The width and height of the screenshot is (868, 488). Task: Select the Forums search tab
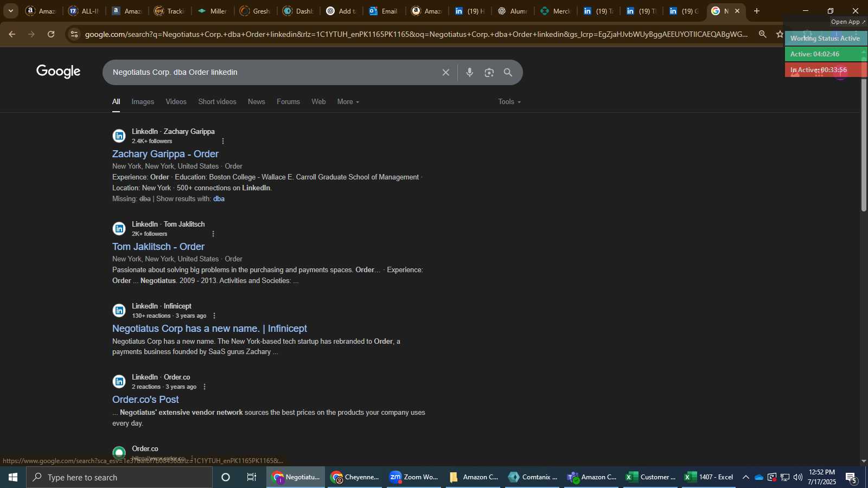(288, 102)
